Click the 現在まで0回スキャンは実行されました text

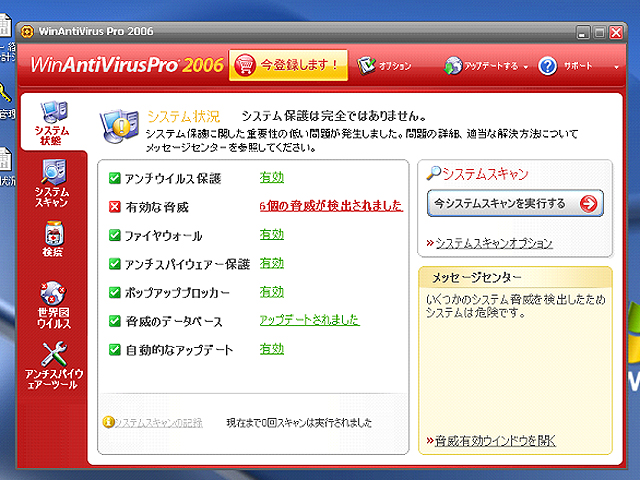299,423
